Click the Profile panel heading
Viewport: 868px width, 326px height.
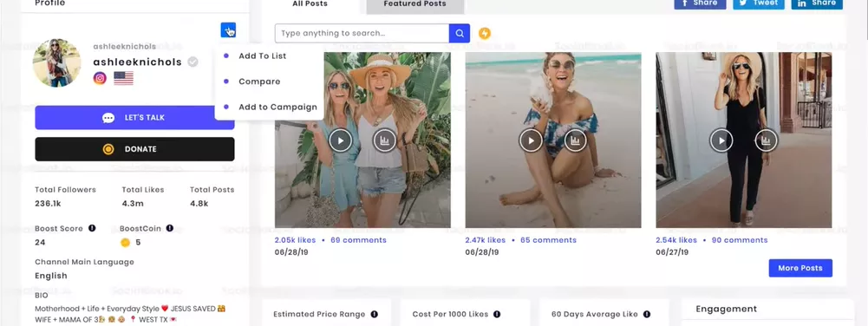[x=49, y=3]
